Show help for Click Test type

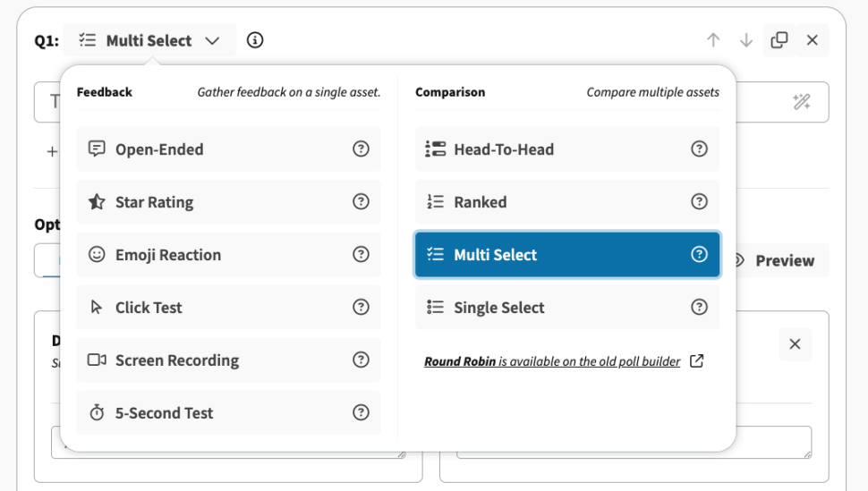click(x=361, y=308)
